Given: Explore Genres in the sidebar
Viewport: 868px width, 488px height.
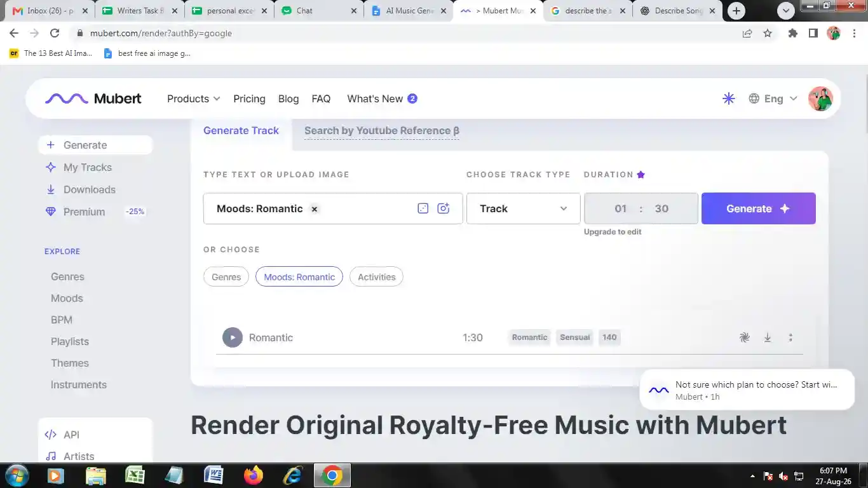Looking at the screenshot, I should point(67,276).
